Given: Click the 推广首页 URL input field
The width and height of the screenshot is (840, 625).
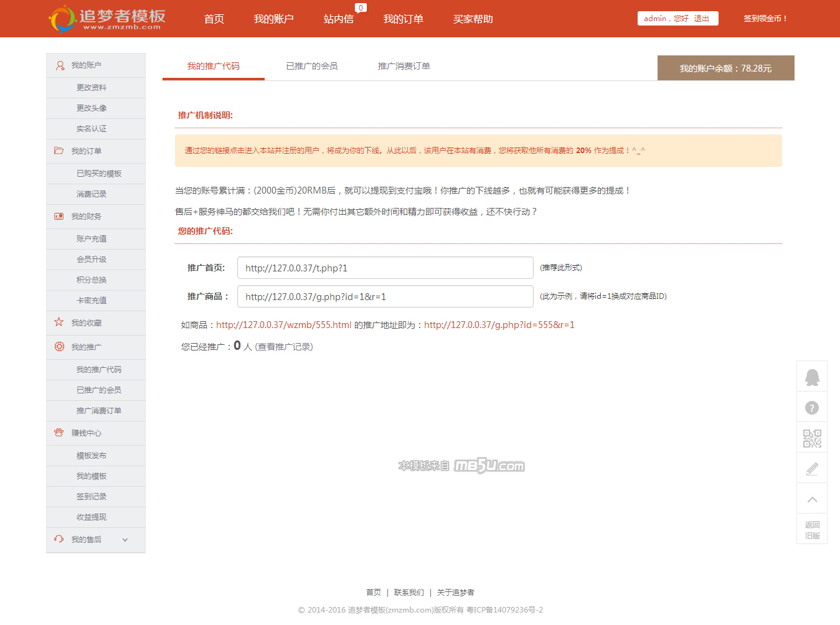Looking at the screenshot, I should 385,268.
